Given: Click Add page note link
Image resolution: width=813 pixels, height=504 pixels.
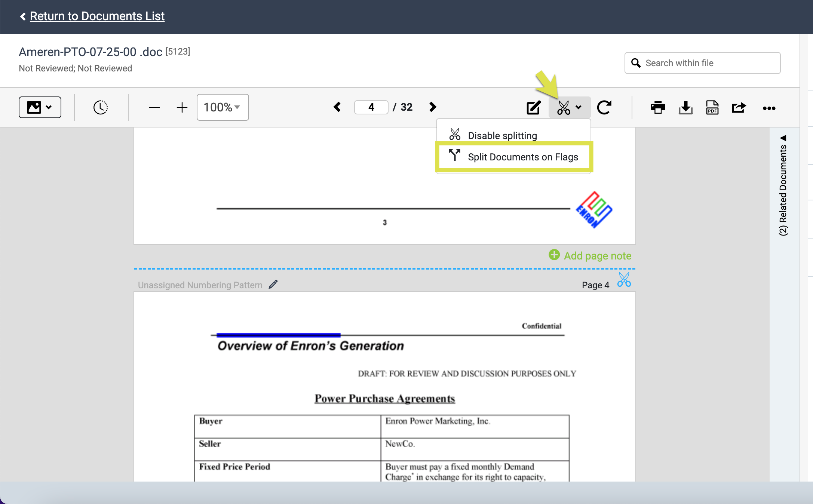Looking at the screenshot, I should point(598,256).
